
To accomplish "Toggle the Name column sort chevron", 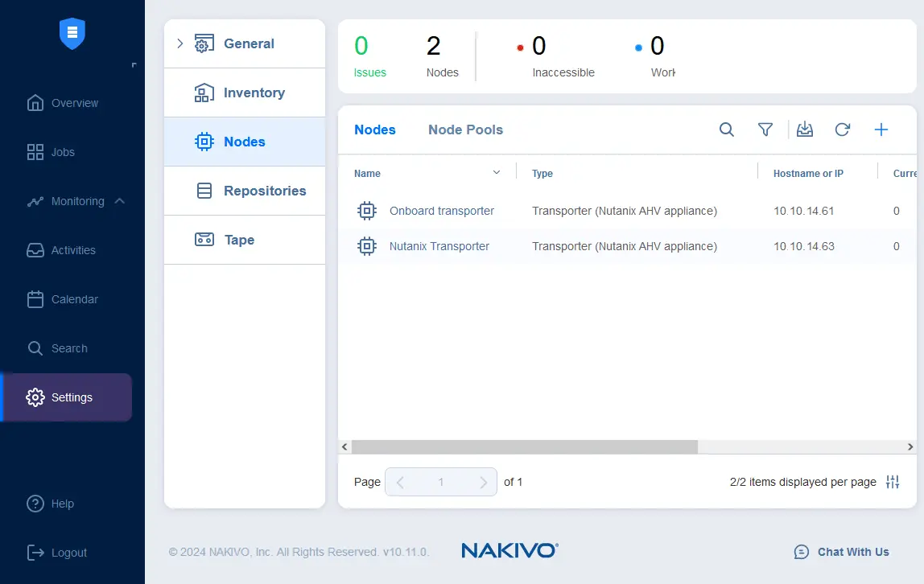I will coord(496,172).
